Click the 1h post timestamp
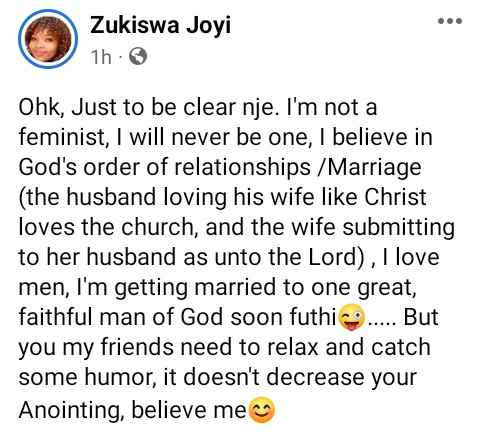 tap(101, 57)
